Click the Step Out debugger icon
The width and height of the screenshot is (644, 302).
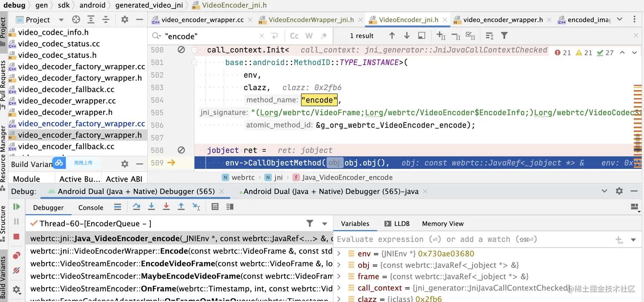click(181, 207)
